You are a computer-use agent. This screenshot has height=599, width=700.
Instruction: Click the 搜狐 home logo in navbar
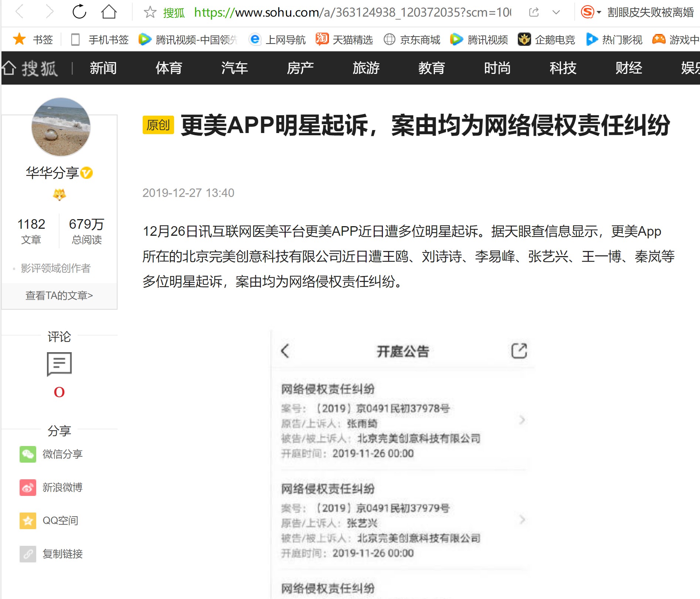click(30, 68)
